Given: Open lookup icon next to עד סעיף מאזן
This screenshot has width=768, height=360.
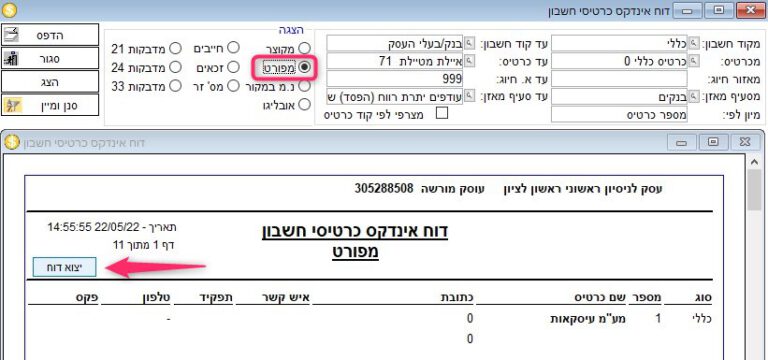Looking at the screenshot, I should point(469,96).
